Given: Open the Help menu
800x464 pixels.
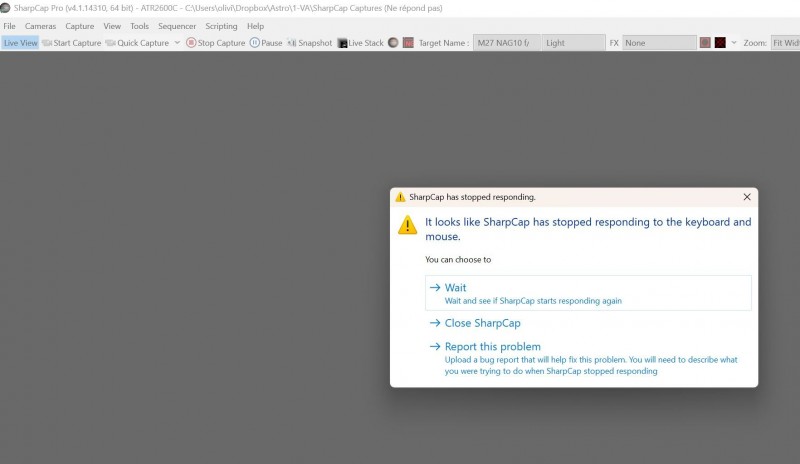Looking at the screenshot, I should 256,26.
